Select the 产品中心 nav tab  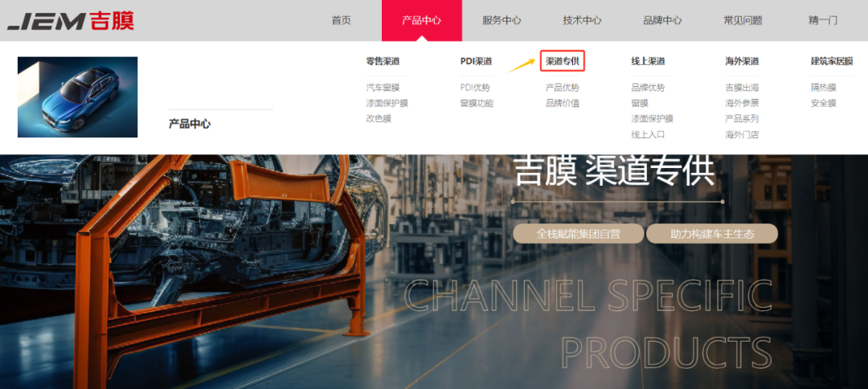coord(421,20)
